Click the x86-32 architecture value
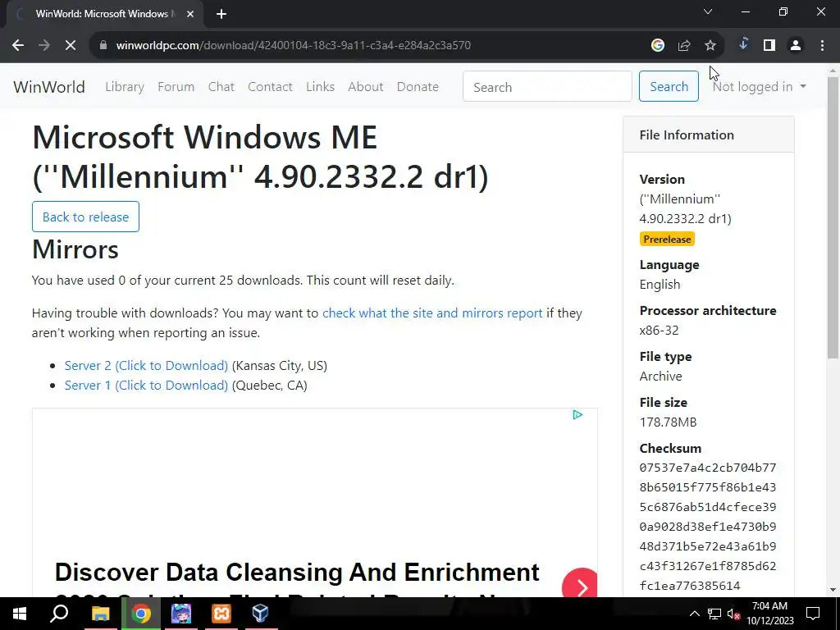This screenshot has height=630, width=840. pyautogui.click(x=659, y=330)
